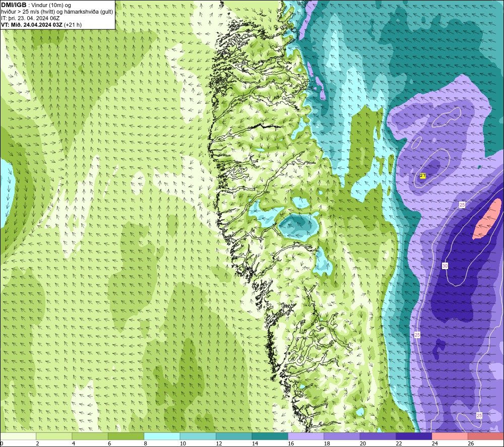The width and height of the screenshot is (504, 447).
Task: Pick the 24–26 m/s salmon legend swatch
Action: click(450, 436)
